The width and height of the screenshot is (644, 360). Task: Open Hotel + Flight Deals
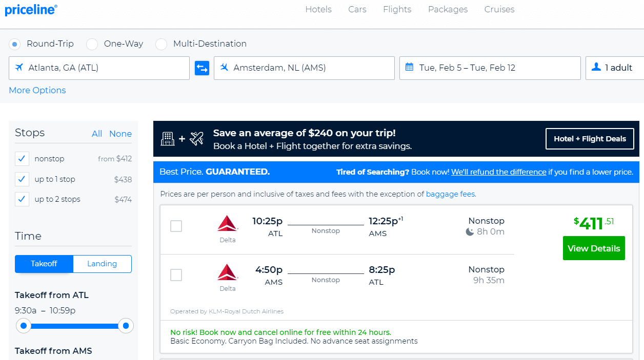590,139
